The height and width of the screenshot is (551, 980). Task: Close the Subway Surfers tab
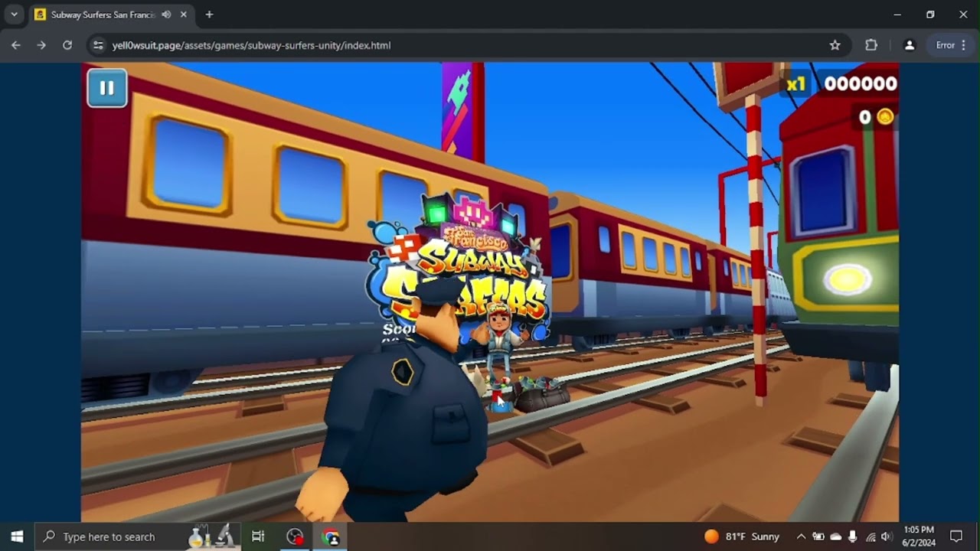pos(184,15)
